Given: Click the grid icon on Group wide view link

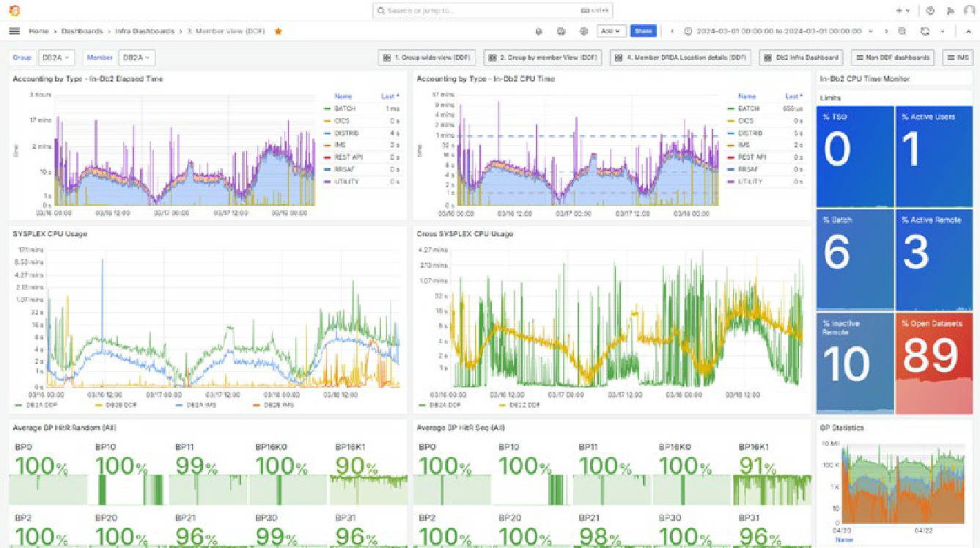Looking at the screenshot, I should (x=386, y=58).
